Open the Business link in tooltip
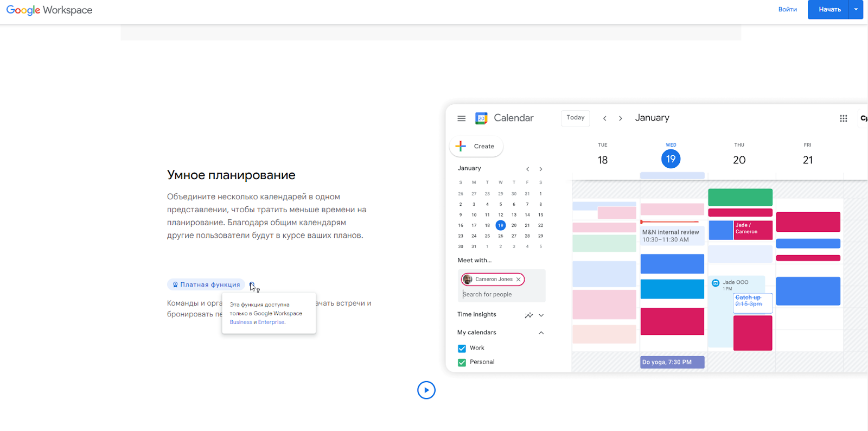This screenshot has width=868, height=431. [241, 322]
